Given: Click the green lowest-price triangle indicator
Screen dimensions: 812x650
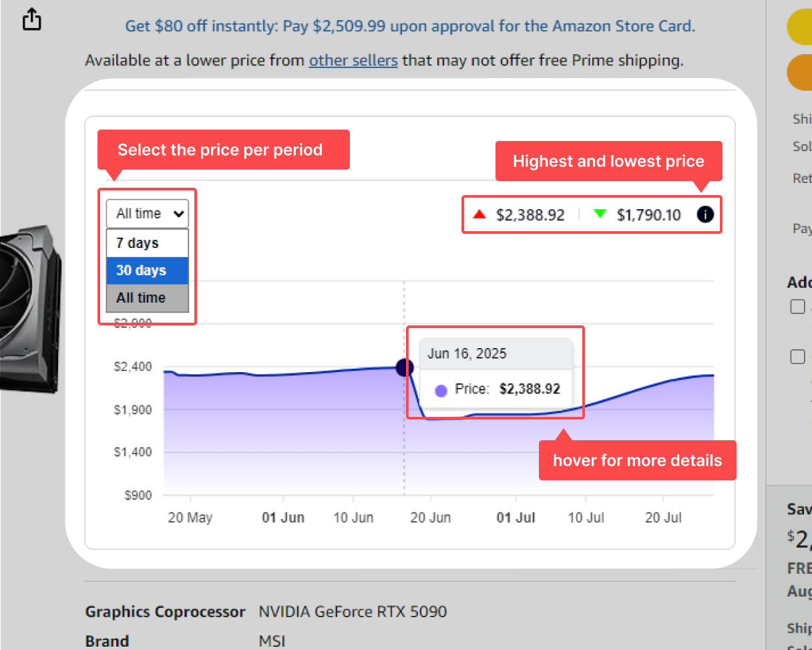Looking at the screenshot, I should pos(600,214).
